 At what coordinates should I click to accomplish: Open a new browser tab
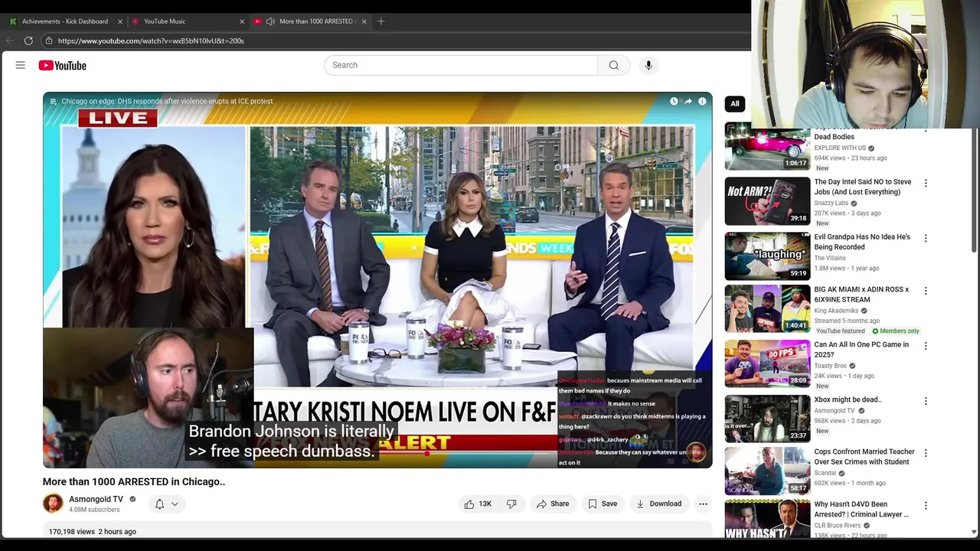pyautogui.click(x=381, y=21)
